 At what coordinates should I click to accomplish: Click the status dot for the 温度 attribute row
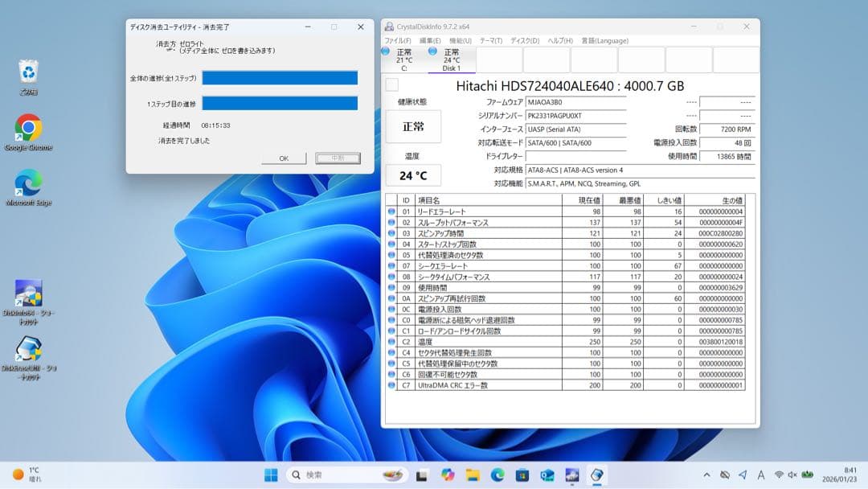391,342
